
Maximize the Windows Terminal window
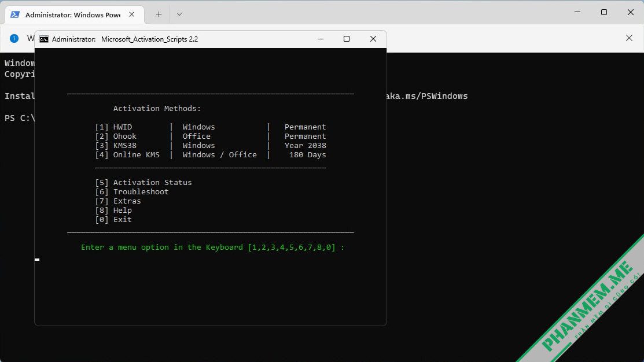[x=603, y=12]
